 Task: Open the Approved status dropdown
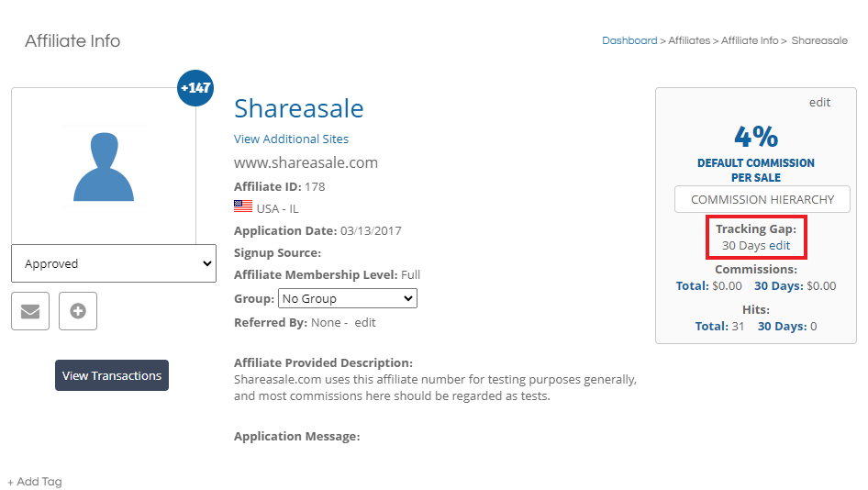click(114, 263)
